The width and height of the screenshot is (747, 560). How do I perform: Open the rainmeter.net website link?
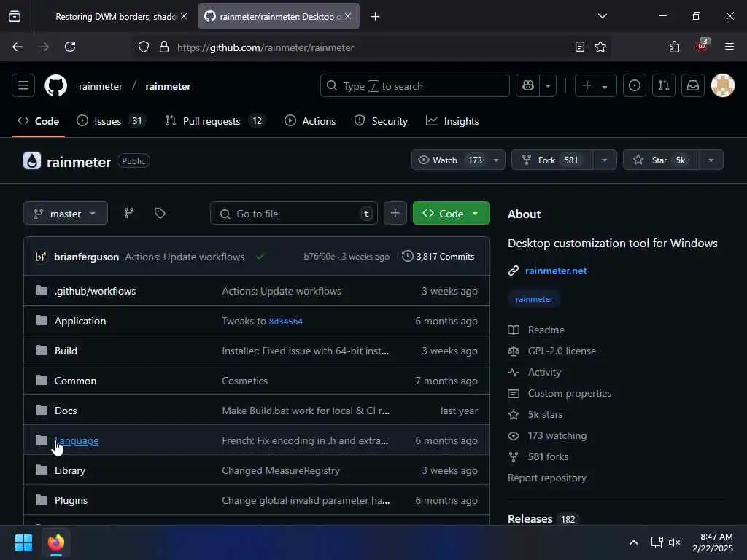point(556,271)
